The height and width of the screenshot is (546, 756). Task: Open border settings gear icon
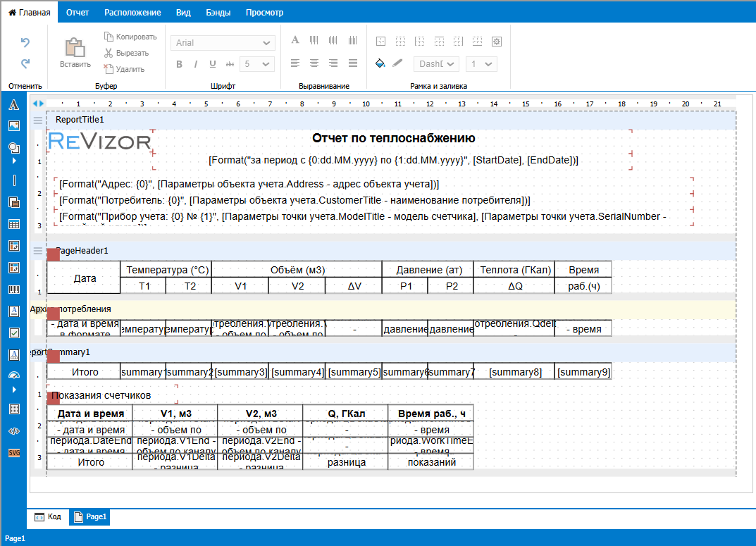497,42
